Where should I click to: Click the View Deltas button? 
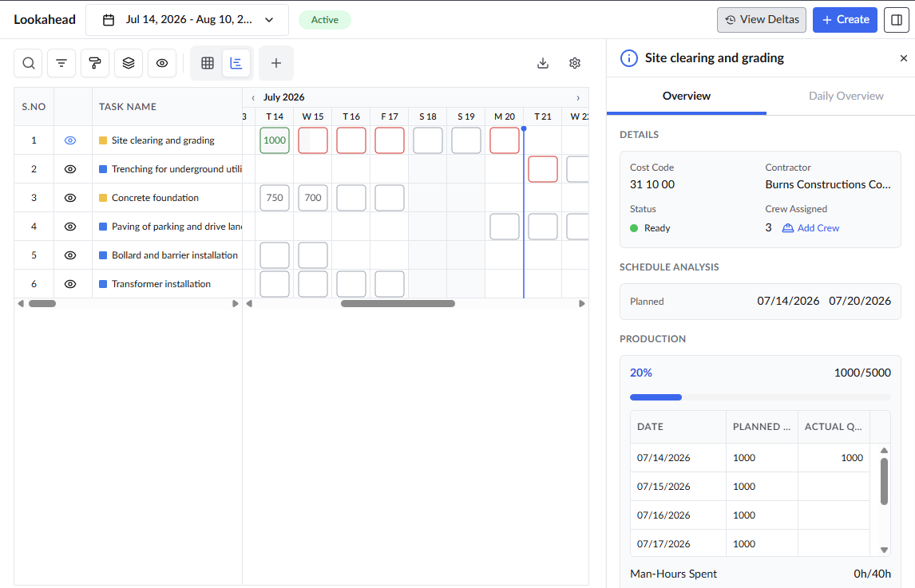(x=762, y=20)
